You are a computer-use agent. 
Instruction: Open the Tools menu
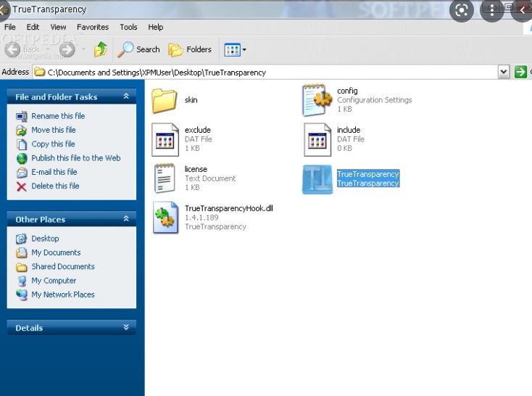point(128,27)
